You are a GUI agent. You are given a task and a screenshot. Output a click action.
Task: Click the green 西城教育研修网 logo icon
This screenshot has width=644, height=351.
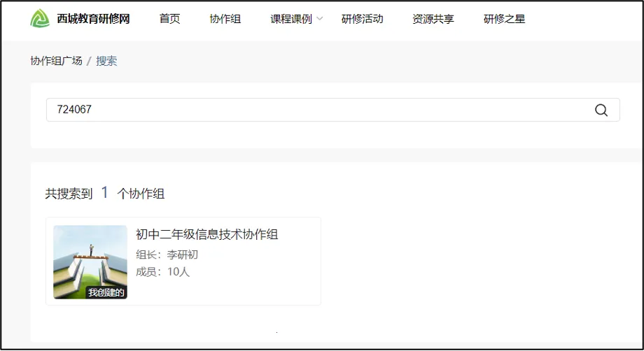(40, 19)
